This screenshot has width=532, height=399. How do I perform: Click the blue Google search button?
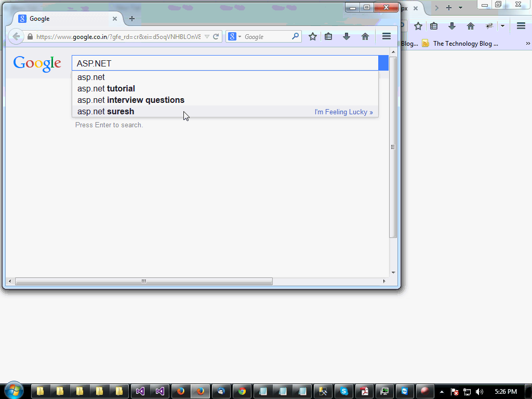point(383,63)
